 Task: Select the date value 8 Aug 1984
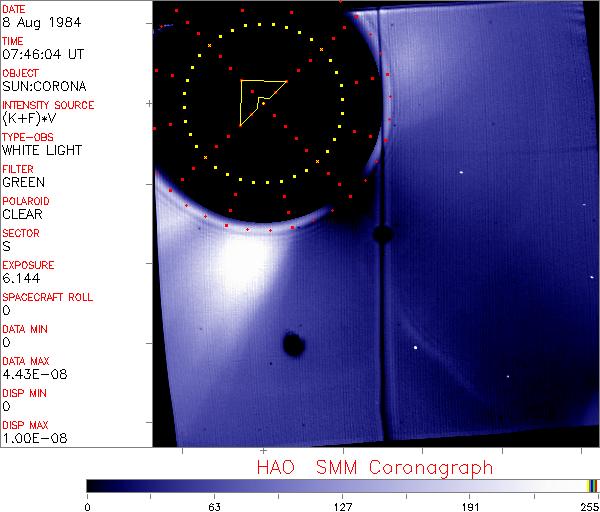coord(41,22)
